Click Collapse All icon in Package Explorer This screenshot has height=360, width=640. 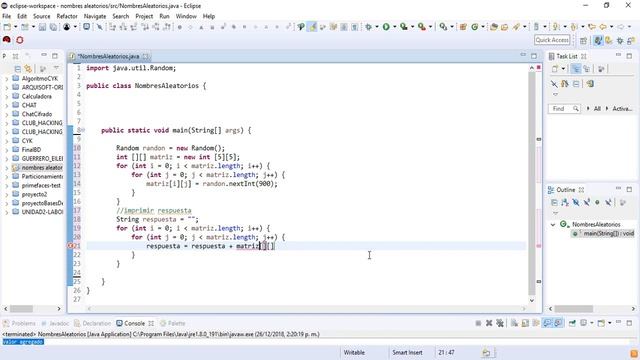point(18,69)
